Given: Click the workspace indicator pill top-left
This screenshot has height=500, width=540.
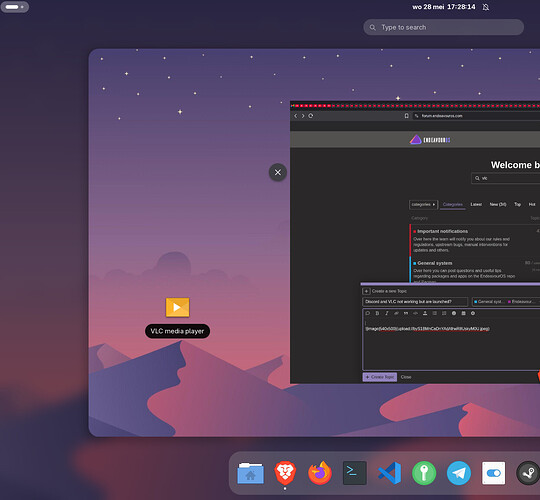Looking at the screenshot, I should point(15,7).
